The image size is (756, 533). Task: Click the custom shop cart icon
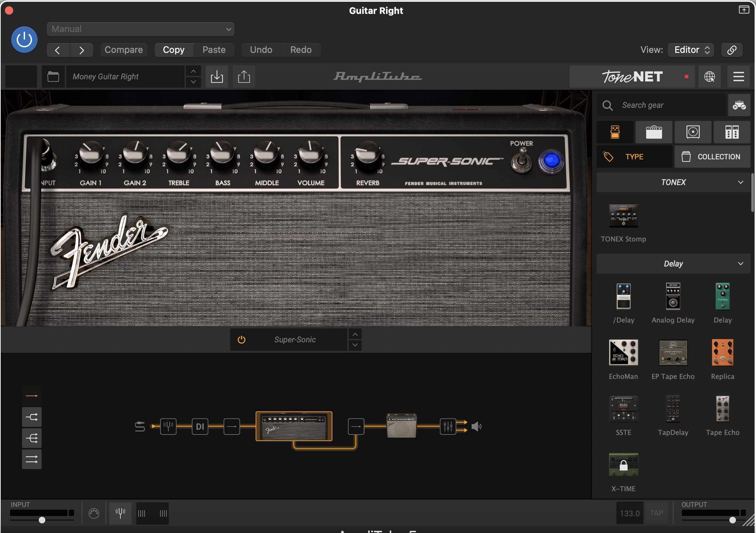click(x=739, y=105)
